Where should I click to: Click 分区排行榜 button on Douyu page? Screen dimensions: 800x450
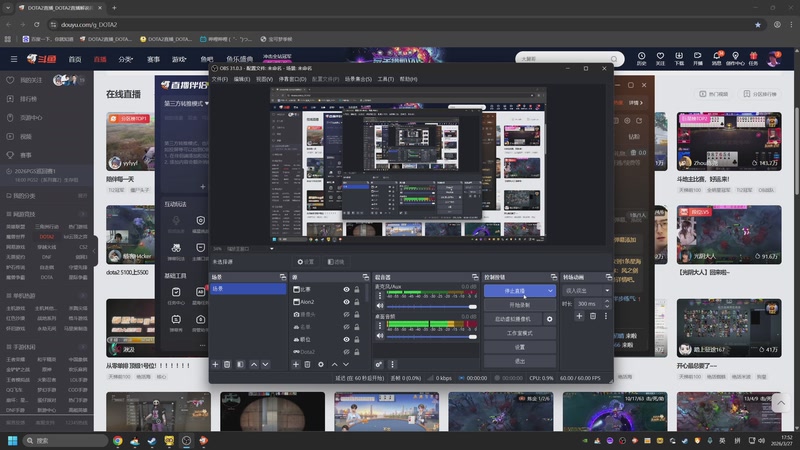click(760, 94)
